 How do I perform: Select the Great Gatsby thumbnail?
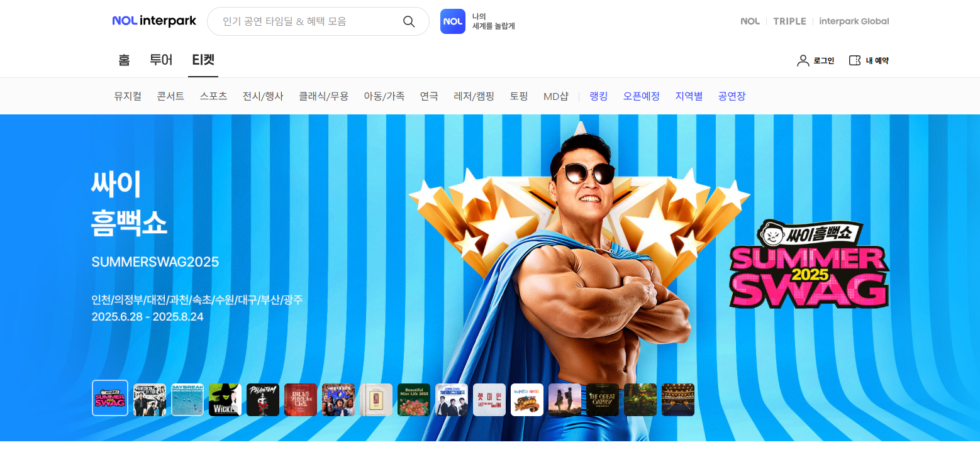(603, 400)
